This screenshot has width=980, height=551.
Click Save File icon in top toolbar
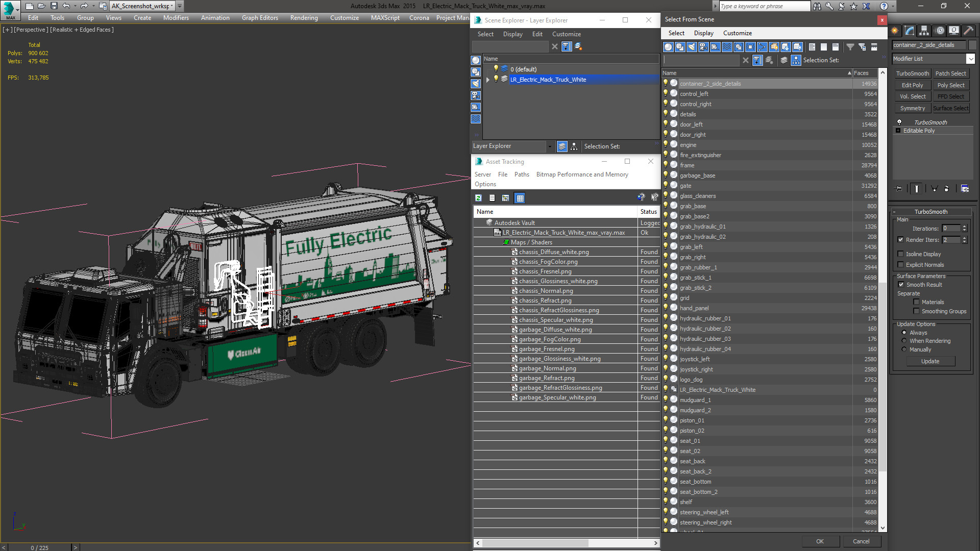click(x=54, y=6)
